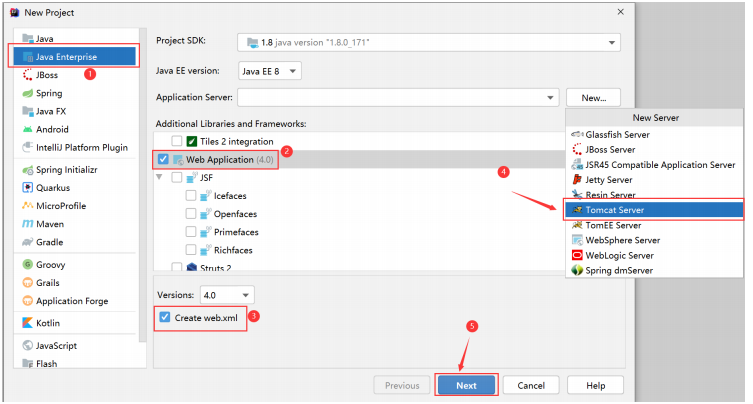Click the Maven icon
This screenshot has height=404, width=753.
27,224
